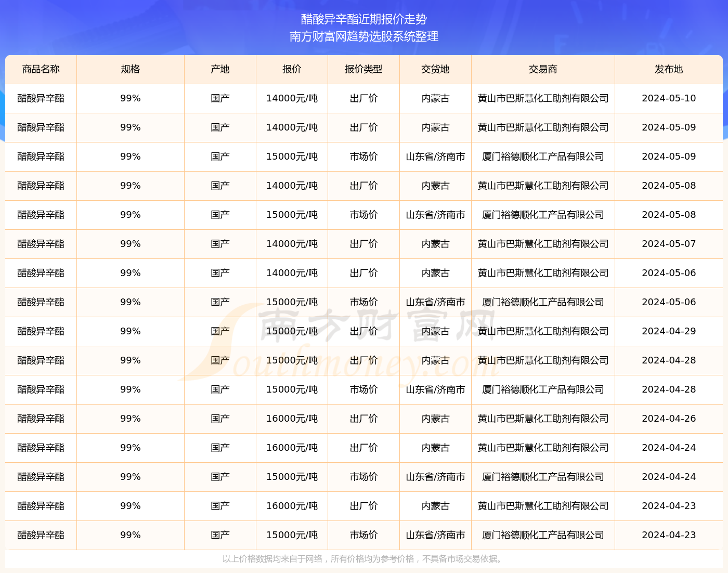This screenshot has width=728, height=573.
Task: Click 15000元/吨 in the 2024-04-29 row
Action: coord(292,331)
